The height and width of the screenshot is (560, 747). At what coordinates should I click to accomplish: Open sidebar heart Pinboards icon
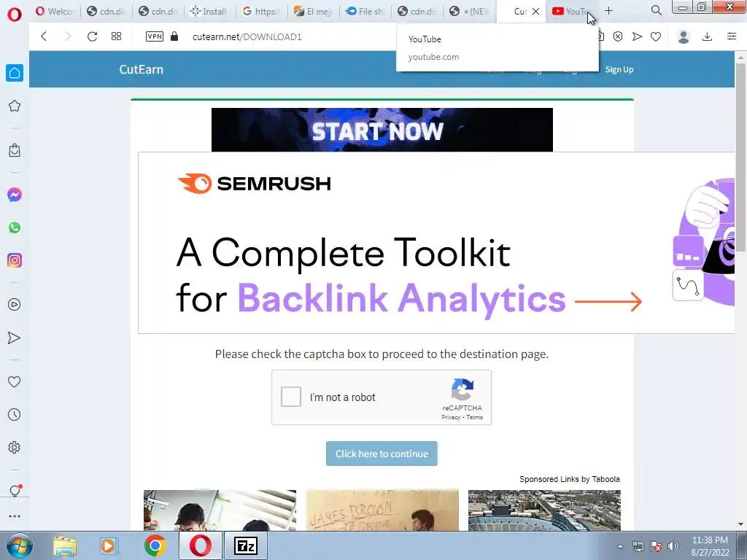[x=15, y=381]
